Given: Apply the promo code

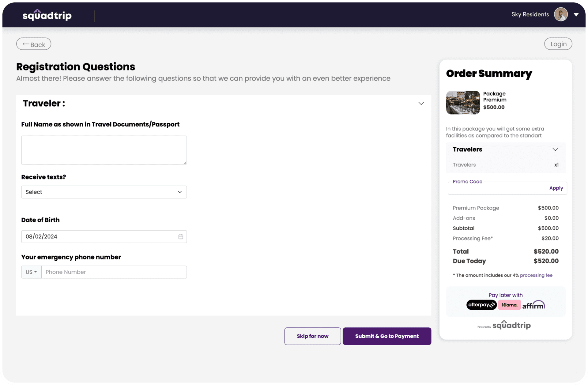Looking at the screenshot, I should pos(556,188).
